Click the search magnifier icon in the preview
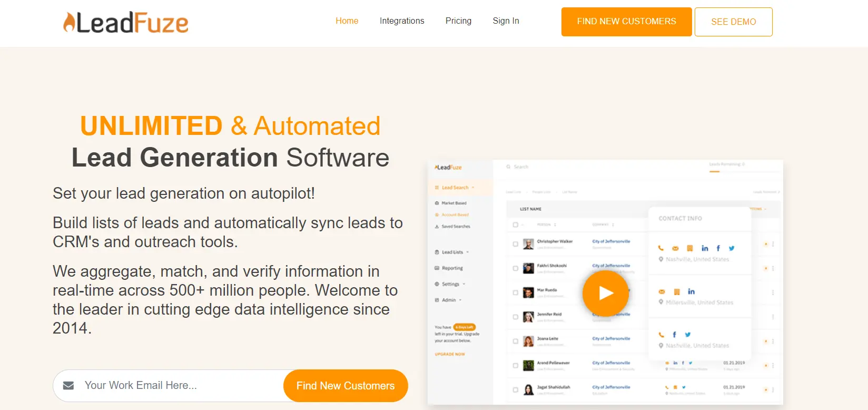868x410 pixels. coord(509,167)
